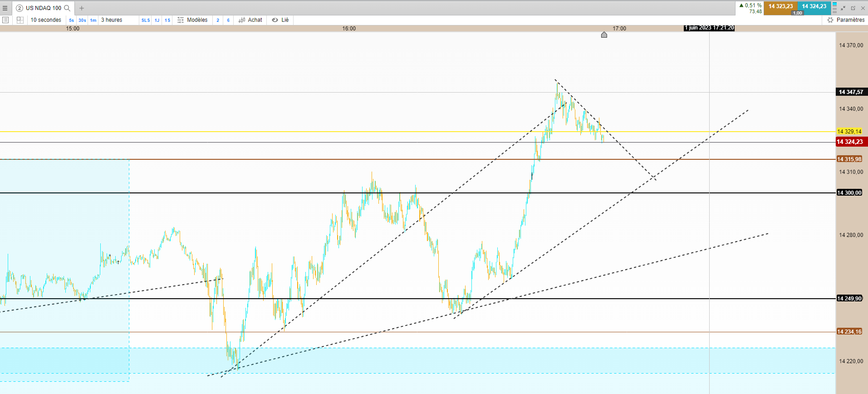
Task: Click the SLS shortcut button
Action: [x=146, y=20]
